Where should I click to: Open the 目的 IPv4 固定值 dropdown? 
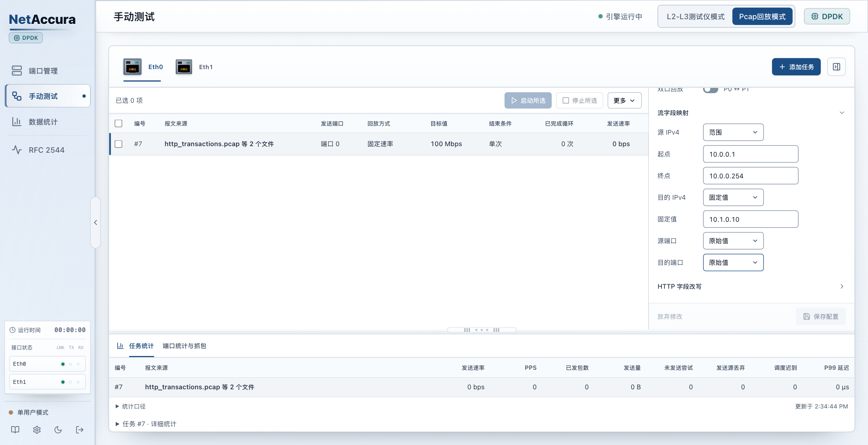[733, 198]
